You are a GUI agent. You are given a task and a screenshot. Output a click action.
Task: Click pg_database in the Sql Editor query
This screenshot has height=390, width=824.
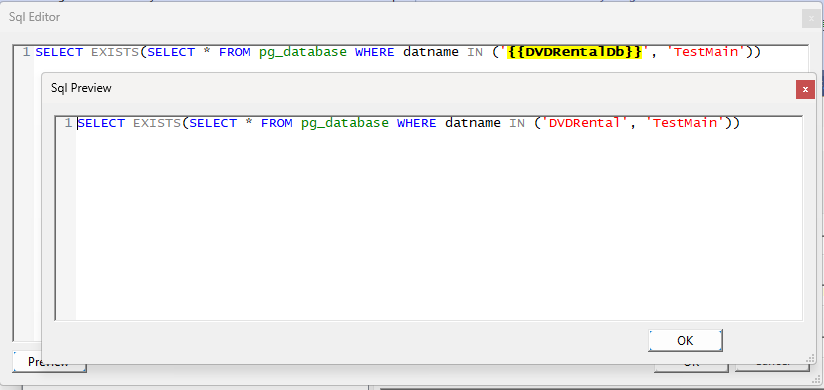click(x=303, y=52)
